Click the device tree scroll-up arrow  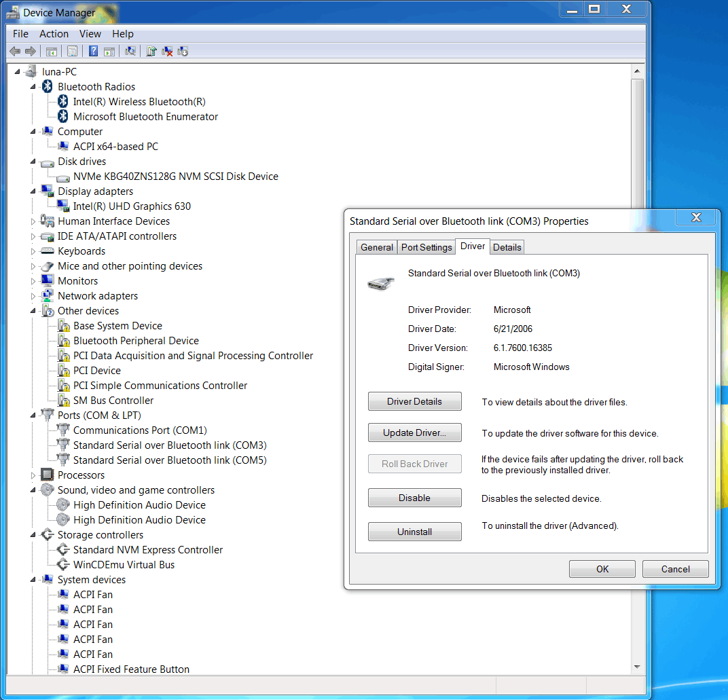[637, 71]
